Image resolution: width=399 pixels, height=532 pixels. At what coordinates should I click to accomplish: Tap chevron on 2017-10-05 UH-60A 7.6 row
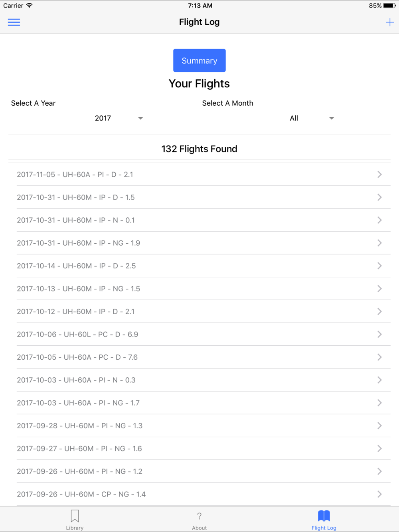pyautogui.click(x=379, y=357)
